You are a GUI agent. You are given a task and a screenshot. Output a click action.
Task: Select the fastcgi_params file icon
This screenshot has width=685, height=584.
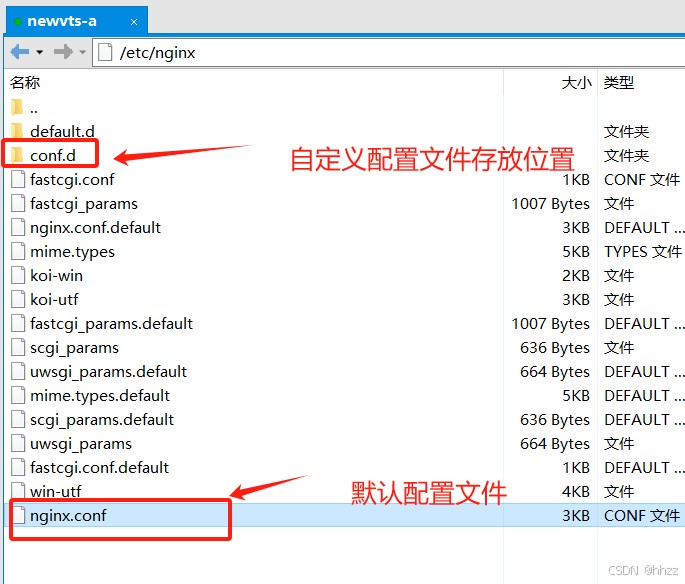point(18,203)
